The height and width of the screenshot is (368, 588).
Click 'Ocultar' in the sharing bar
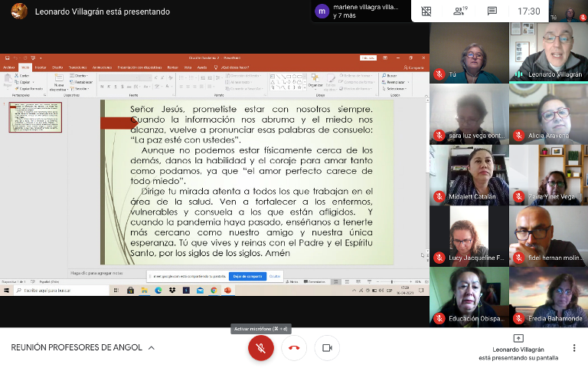point(275,276)
